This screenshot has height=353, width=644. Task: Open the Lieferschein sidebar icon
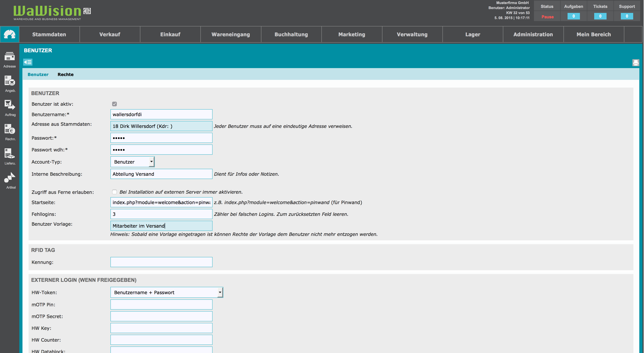pos(9,153)
